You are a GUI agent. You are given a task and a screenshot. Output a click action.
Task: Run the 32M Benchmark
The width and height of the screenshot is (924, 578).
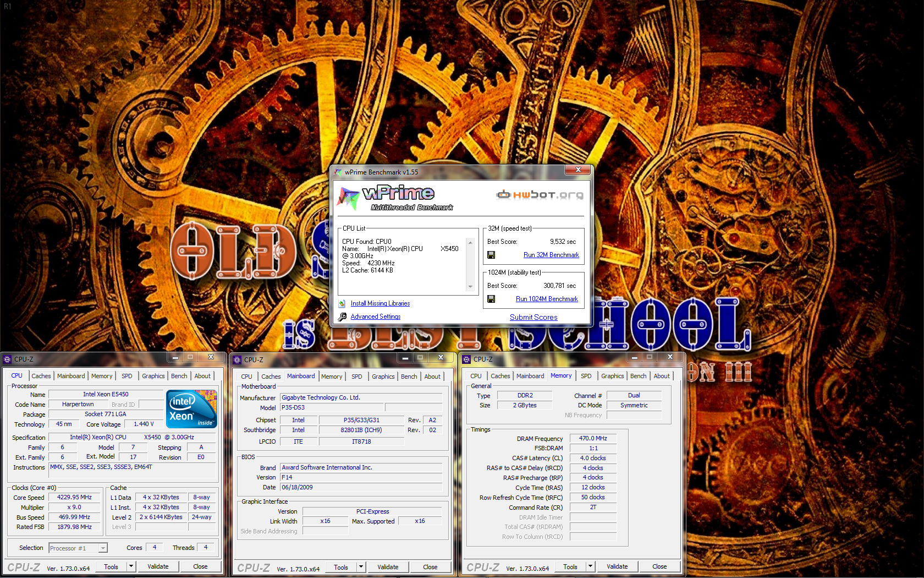[551, 255]
